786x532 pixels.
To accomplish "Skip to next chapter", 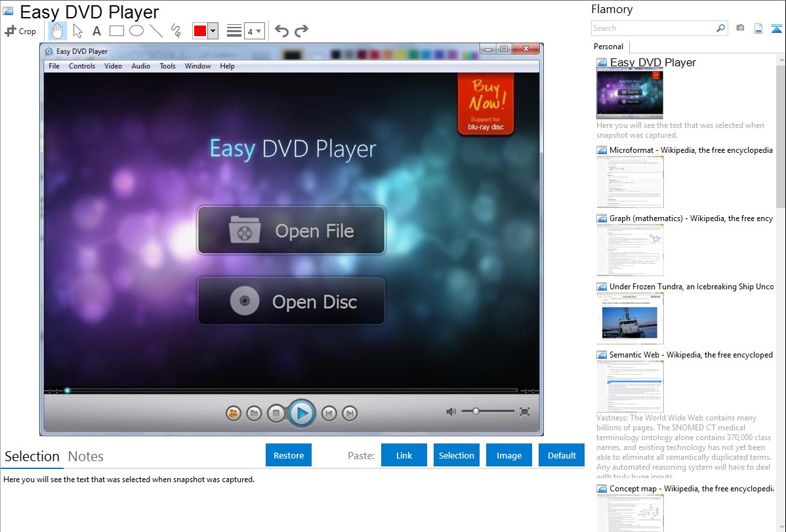I will point(350,413).
